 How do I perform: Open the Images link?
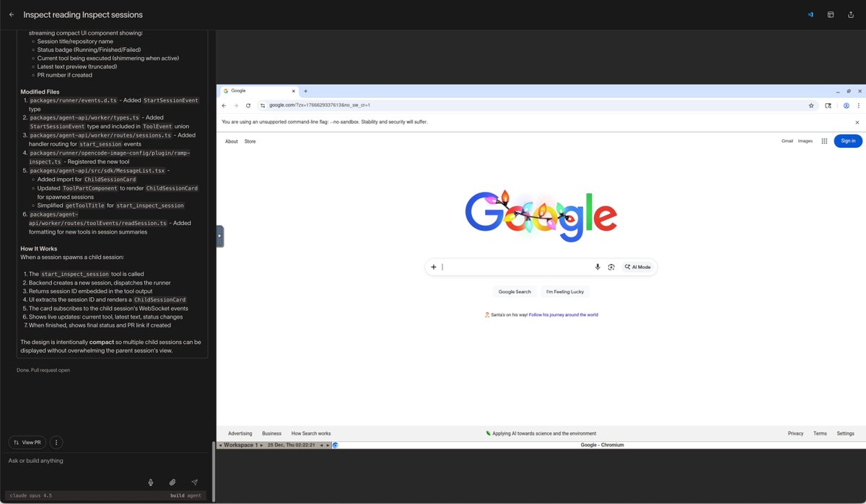(805, 141)
